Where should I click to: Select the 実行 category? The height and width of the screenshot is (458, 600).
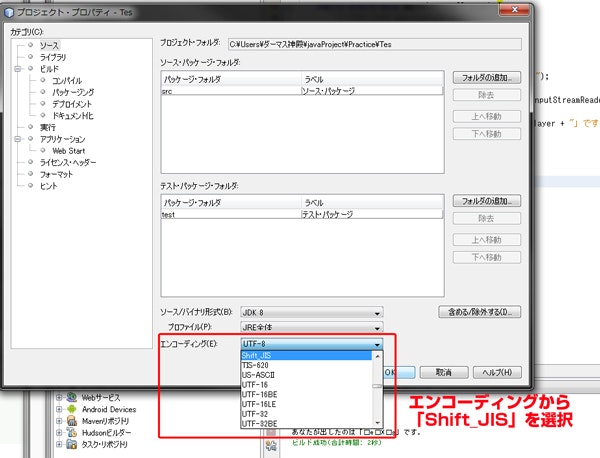[x=48, y=127]
